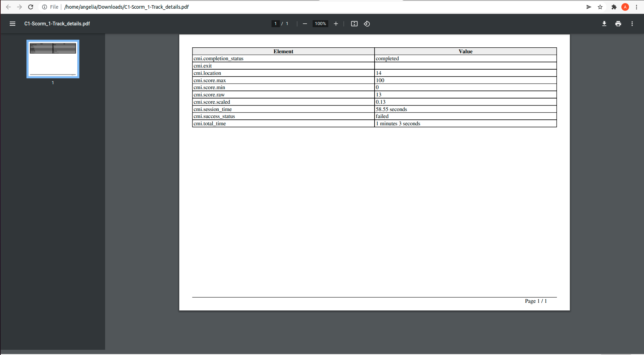Click the cmi.score.raw cell
The image size is (644, 355).
pos(283,95)
